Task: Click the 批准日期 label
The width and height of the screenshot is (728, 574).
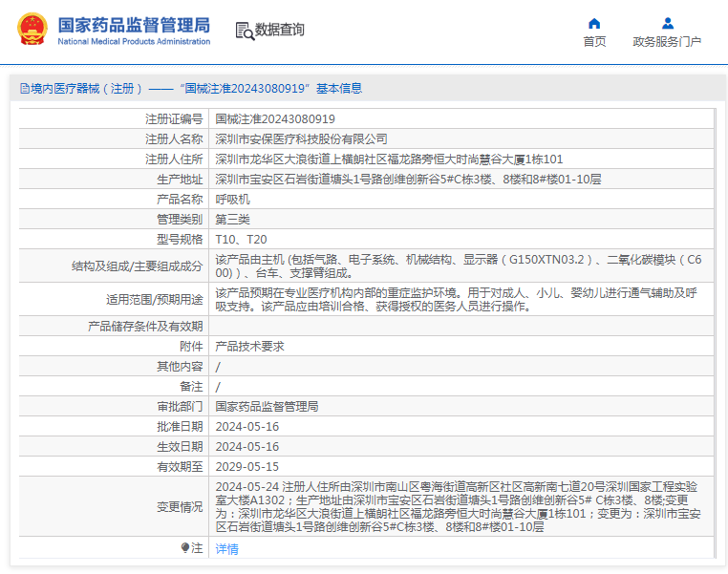Action: pos(180,426)
